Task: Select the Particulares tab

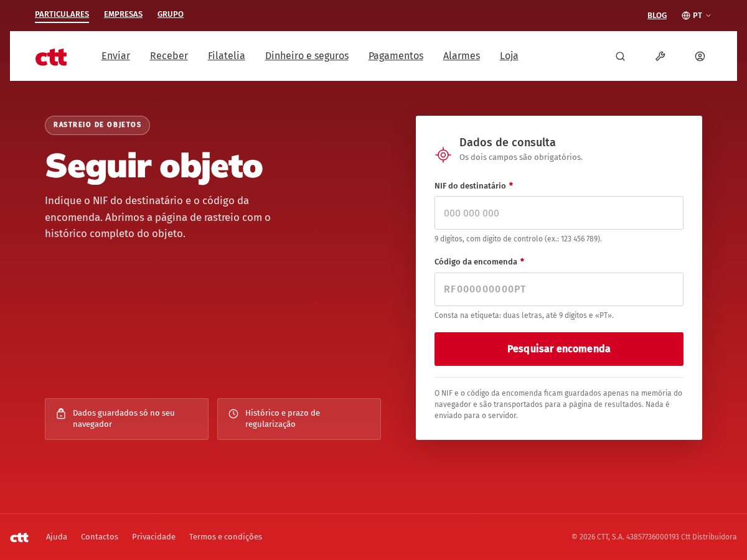Action: [62, 14]
